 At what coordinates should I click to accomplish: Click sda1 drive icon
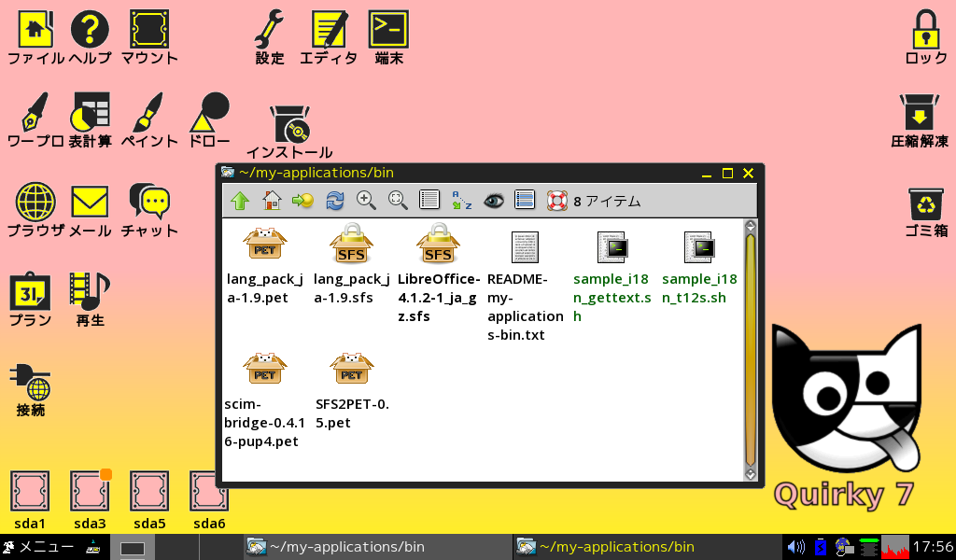click(x=30, y=499)
